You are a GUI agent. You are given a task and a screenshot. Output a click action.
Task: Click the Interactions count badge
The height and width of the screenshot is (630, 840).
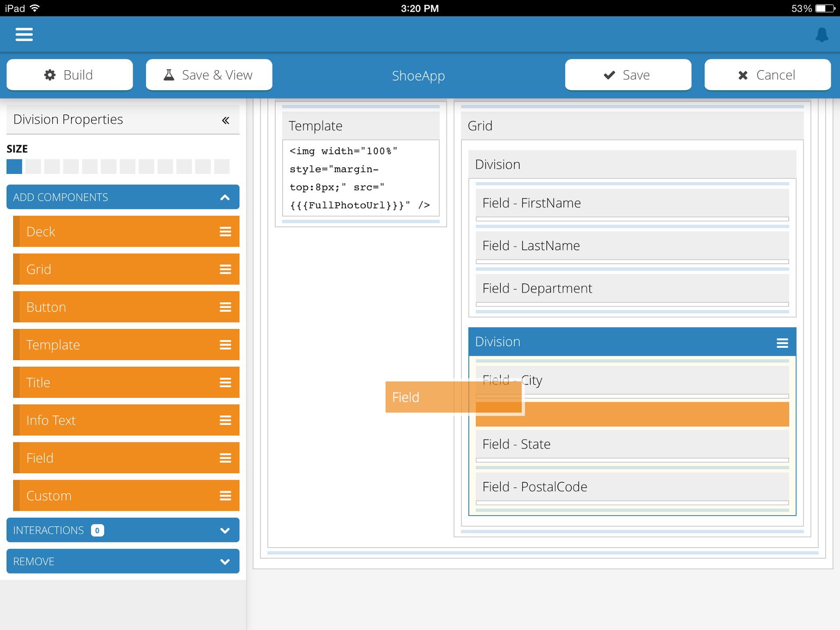click(97, 530)
